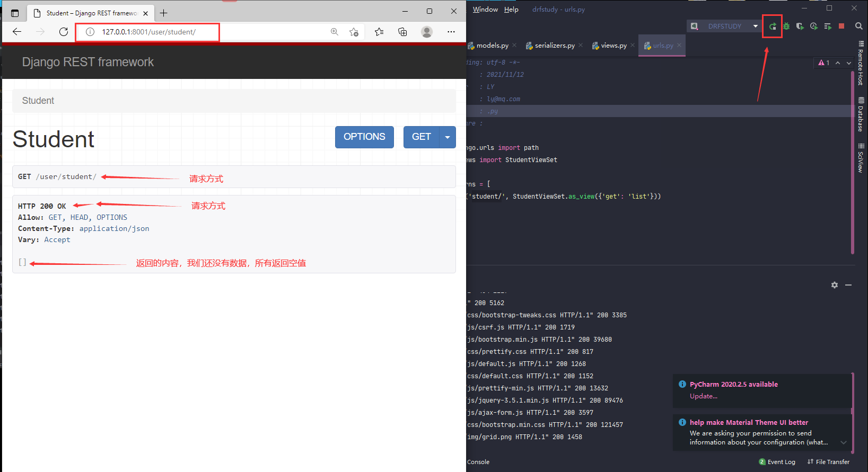
Task: Click the Update... link for PyCharm 2020.2.5
Action: 704,396
